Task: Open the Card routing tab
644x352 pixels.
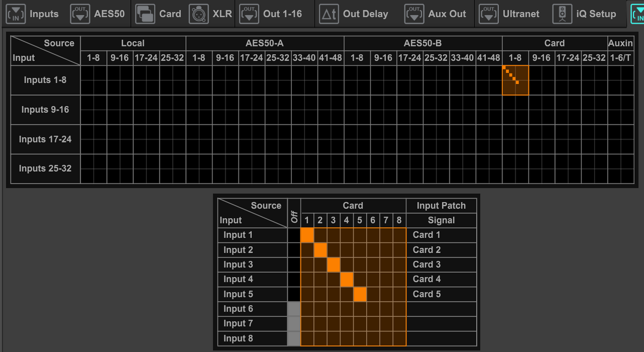Action: pos(158,14)
